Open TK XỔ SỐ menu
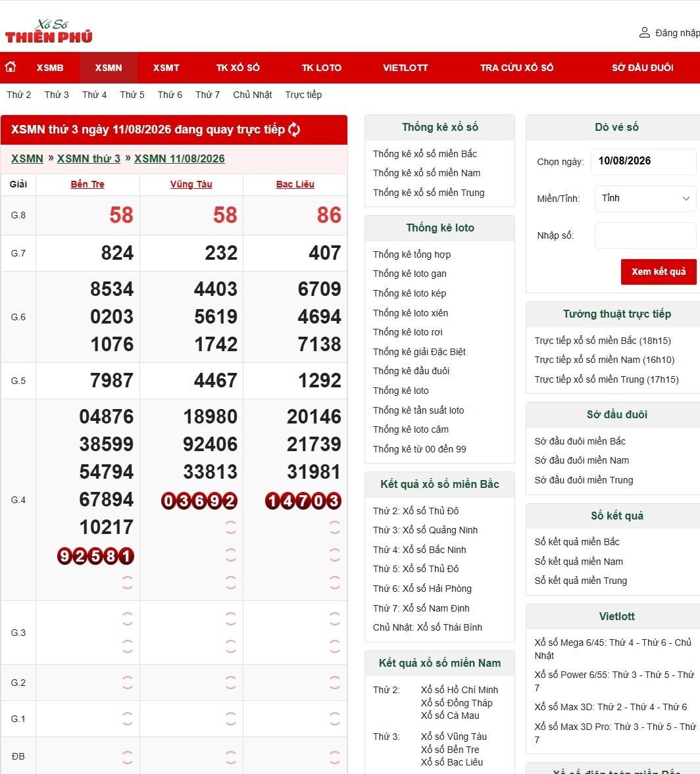700x774 pixels. (238, 68)
